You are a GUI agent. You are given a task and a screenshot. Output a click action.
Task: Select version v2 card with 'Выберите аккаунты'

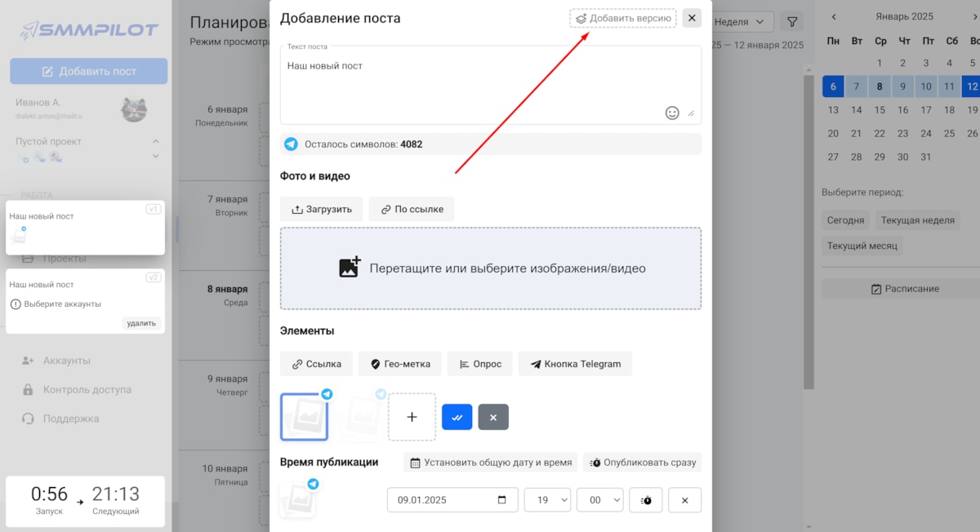pyautogui.click(x=85, y=301)
